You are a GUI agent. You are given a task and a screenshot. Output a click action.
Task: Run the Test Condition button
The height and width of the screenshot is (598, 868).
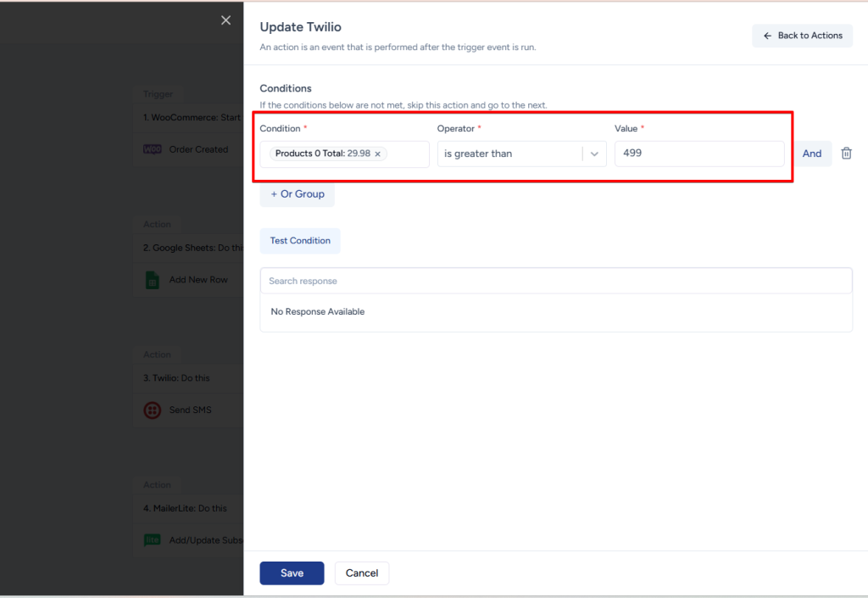(300, 241)
